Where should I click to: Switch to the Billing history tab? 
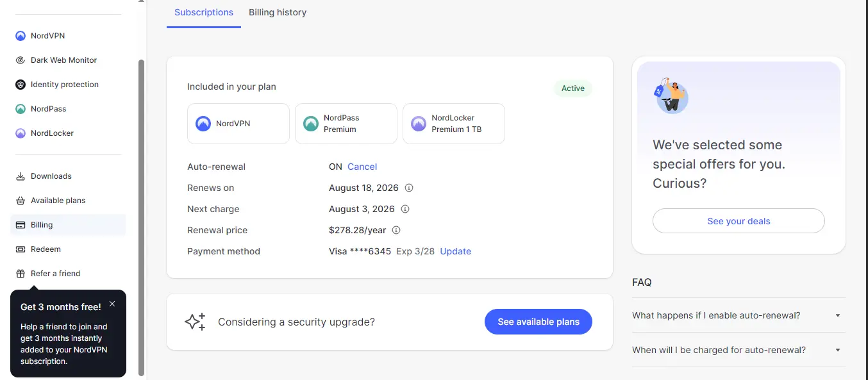click(x=278, y=12)
